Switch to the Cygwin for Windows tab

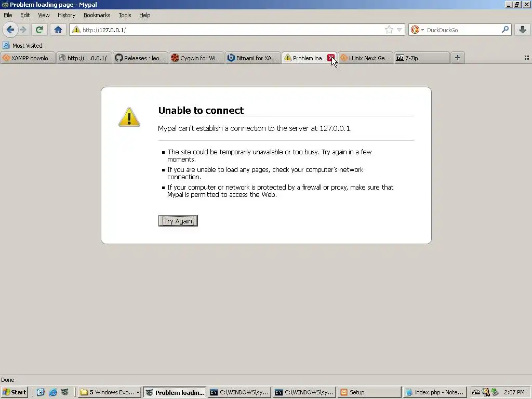coord(197,58)
